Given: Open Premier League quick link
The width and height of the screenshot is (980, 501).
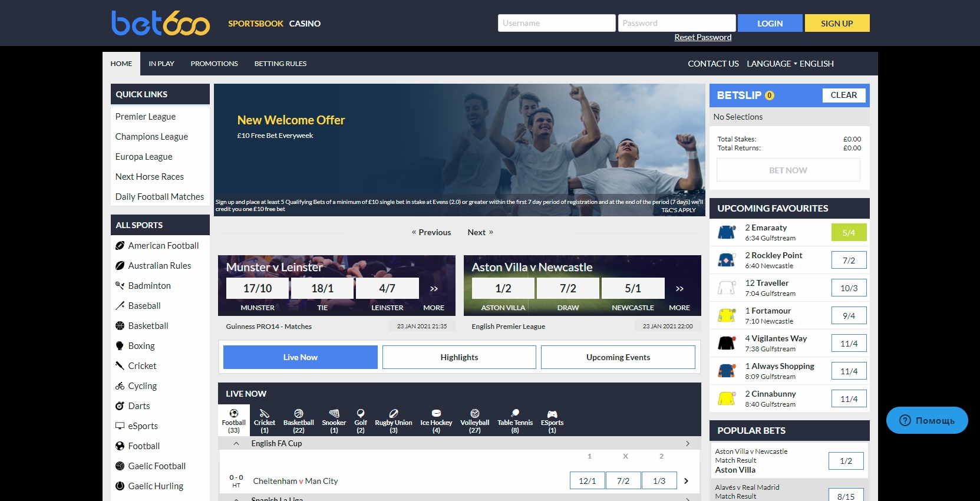Looking at the screenshot, I should coord(146,117).
